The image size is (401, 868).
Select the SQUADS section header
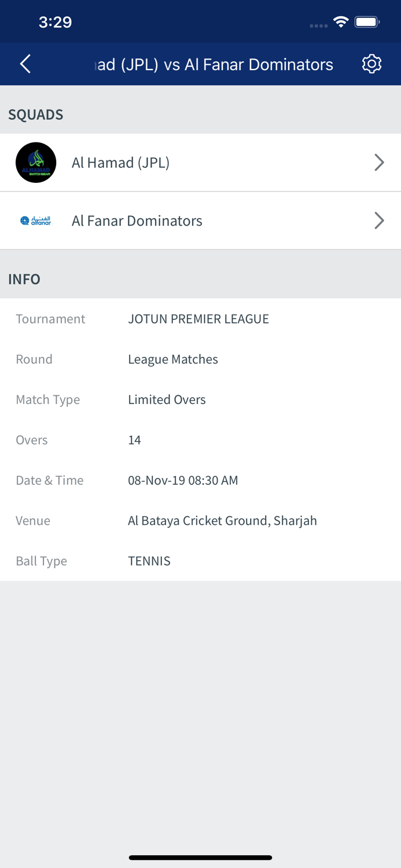click(x=35, y=115)
